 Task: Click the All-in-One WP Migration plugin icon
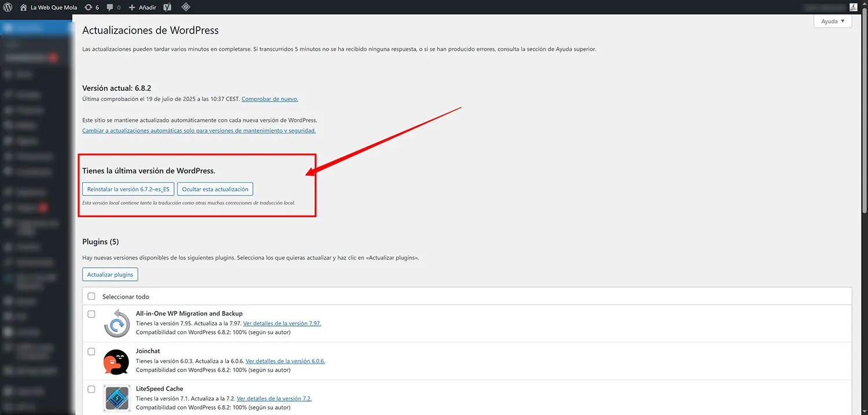pos(116,323)
